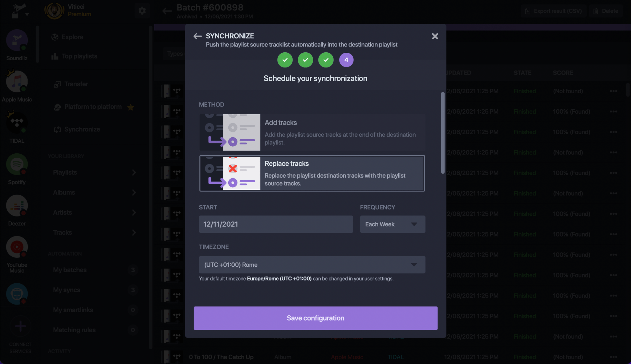
Task: Open options for 0 To 100 row
Action: [x=613, y=357]
